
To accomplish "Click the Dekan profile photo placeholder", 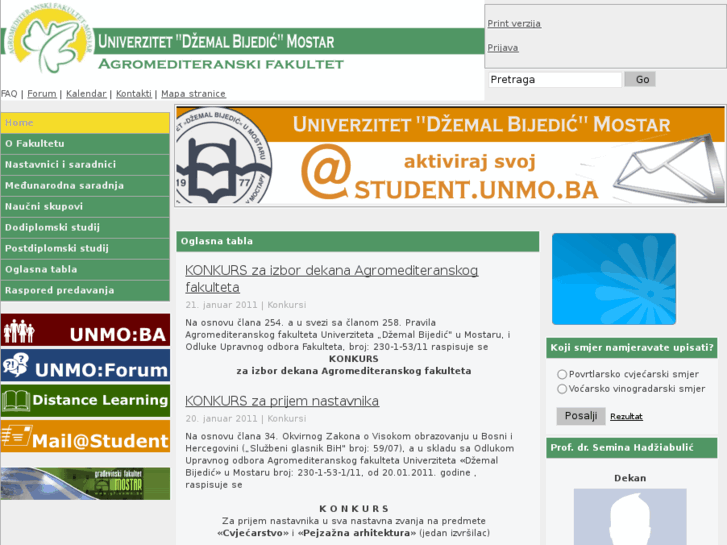I will [x=630, y=516].
